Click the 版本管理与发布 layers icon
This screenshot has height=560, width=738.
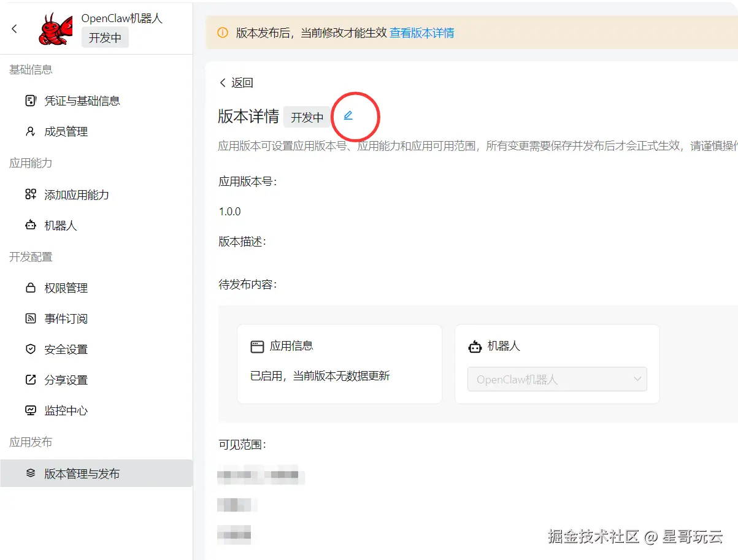tap(31, 474)
